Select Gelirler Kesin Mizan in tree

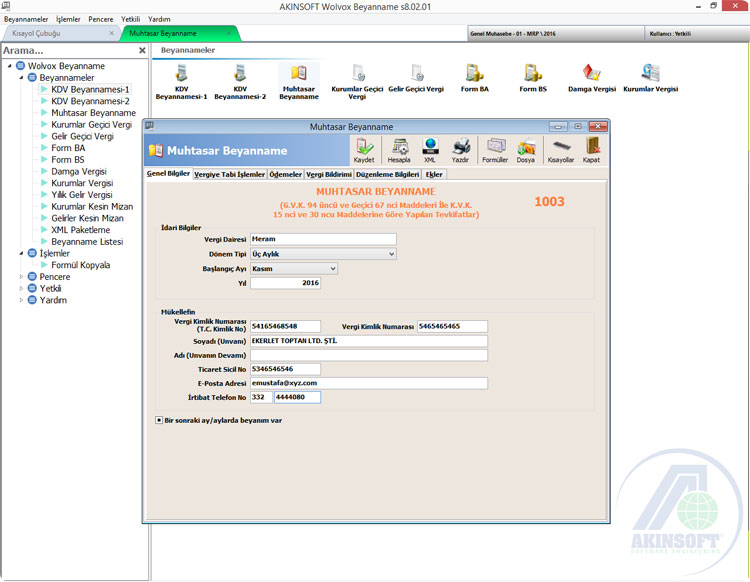tap(88, 218)
